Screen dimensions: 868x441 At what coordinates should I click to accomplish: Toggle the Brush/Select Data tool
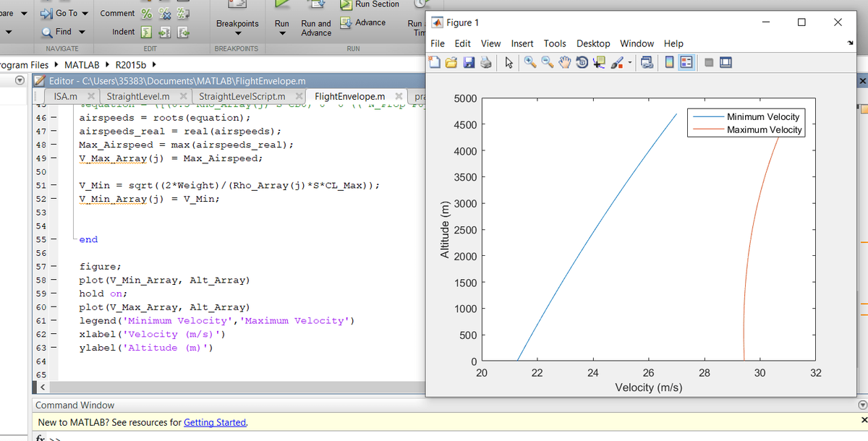pyautogui.click(x=616, y=63)
